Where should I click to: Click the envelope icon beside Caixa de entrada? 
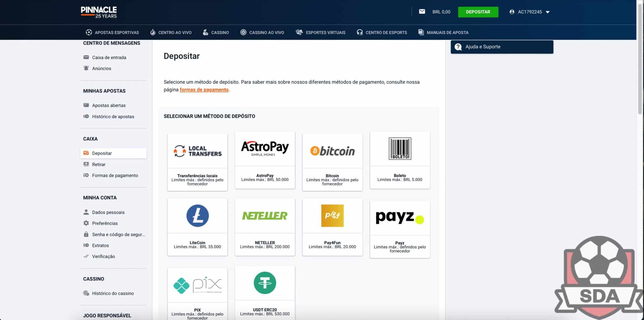pyautogui.click(x=86, y=57)
